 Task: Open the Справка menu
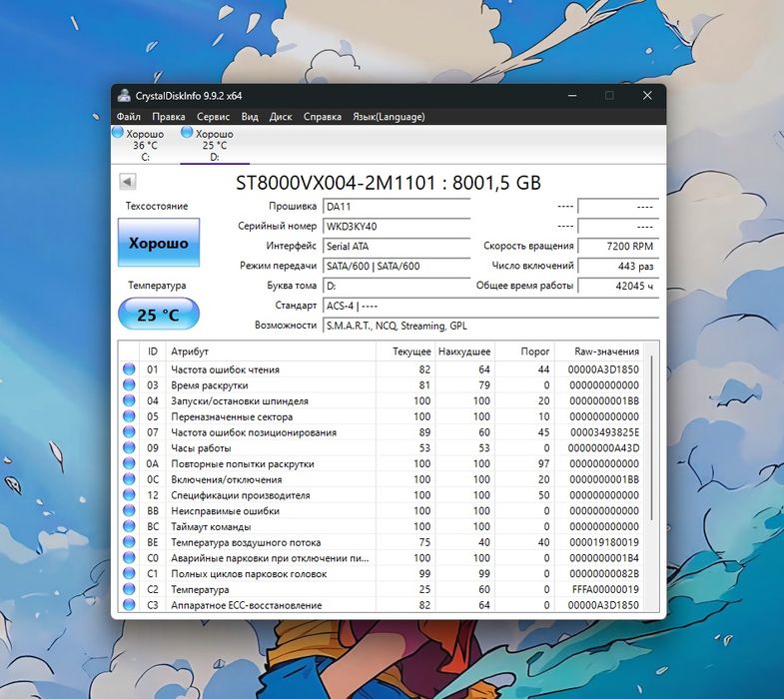(x=323, y=117)
